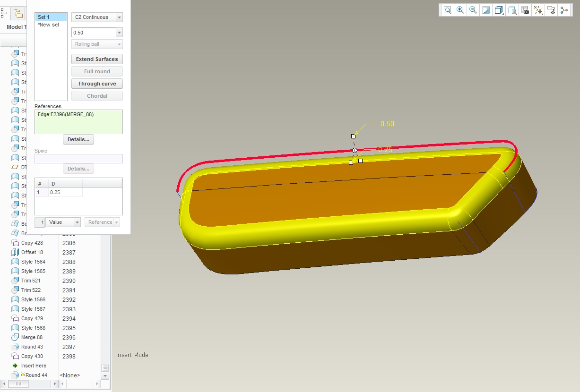Click the top radius drag handle
The width and height of the screenshot is (580, 392).
(353, 136)
